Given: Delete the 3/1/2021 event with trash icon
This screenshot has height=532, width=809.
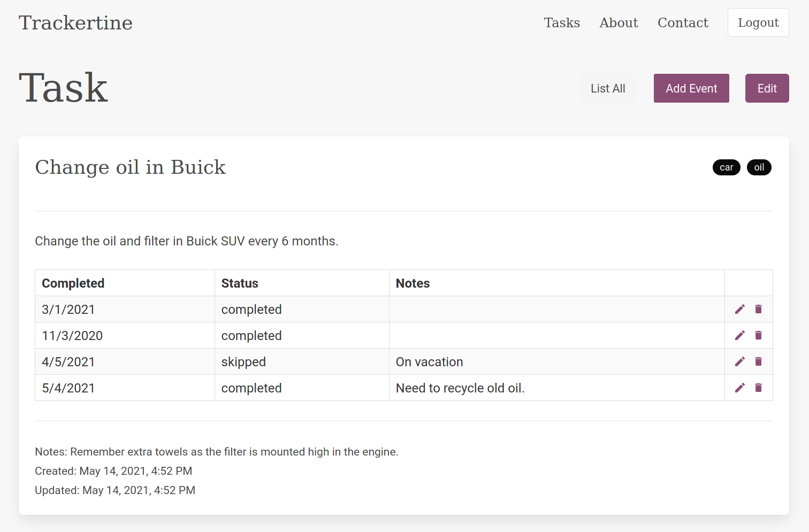Looking at the screenshot, I should (758, 309).
